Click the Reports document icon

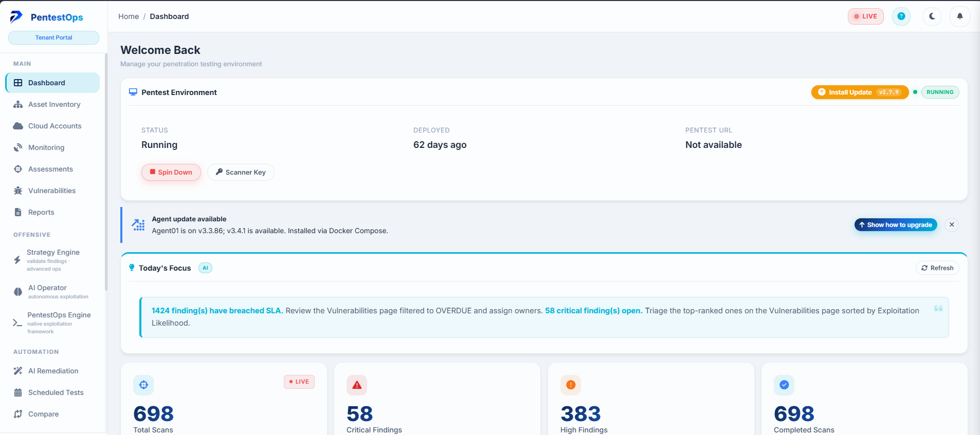[18, 212]
